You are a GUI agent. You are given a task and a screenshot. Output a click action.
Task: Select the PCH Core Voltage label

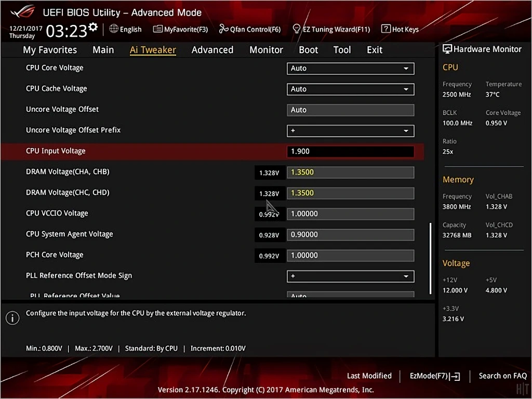[55, 255]
